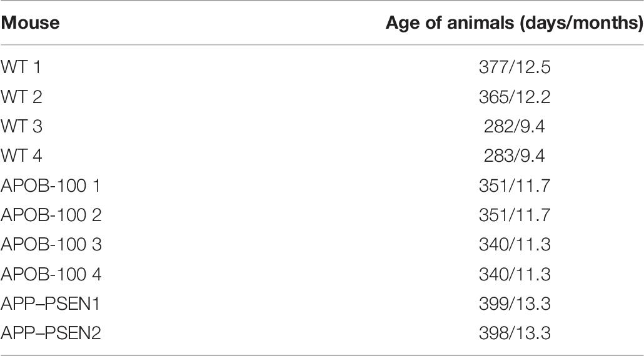This screenshot has height=356, width=644.
Task: Click the 283/9.4 age value
Action: 514,156
